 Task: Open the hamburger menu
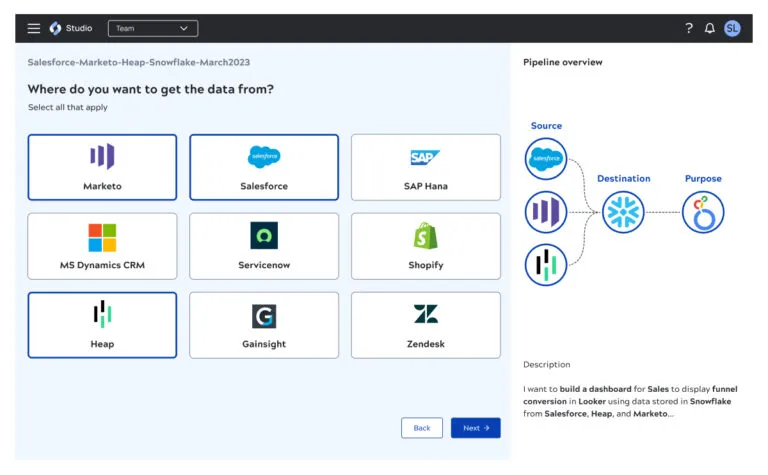point(34,28)
